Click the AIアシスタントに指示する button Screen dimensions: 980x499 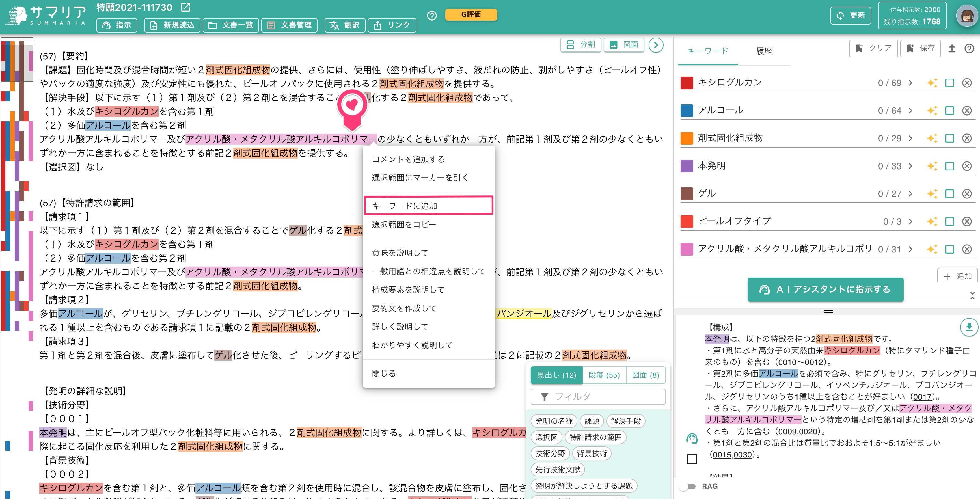826,289
